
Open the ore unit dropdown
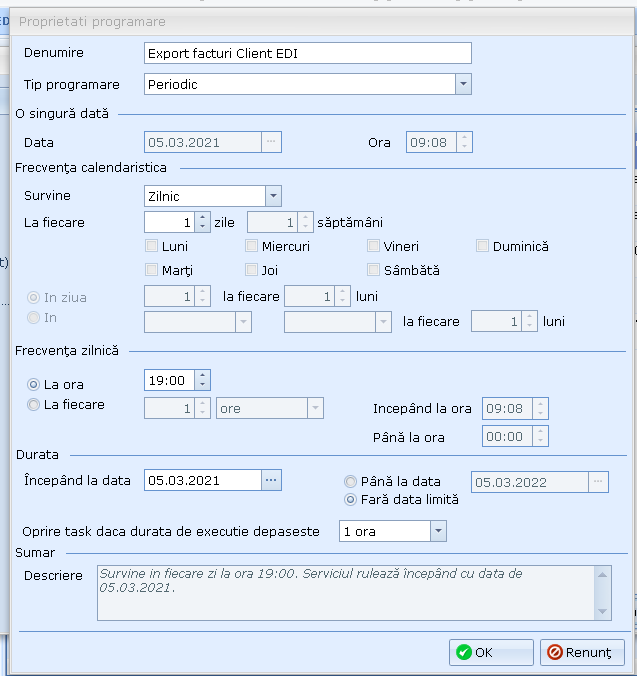315,408
